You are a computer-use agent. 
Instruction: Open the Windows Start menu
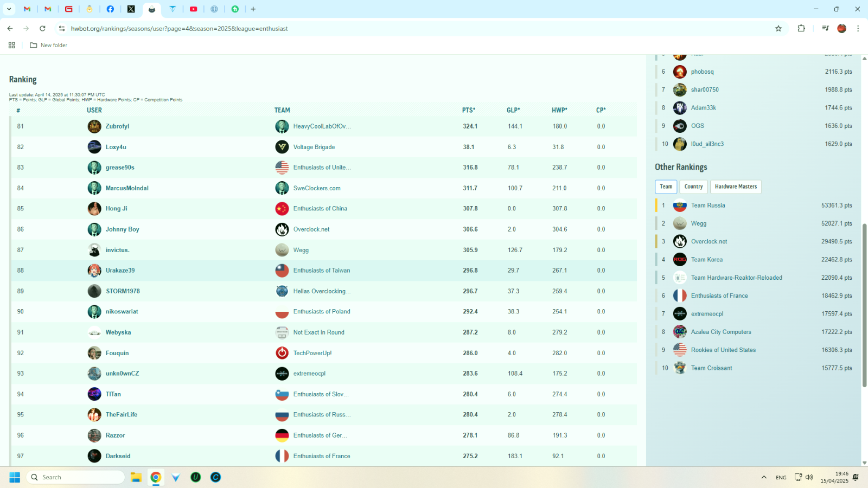click(15, 477)
